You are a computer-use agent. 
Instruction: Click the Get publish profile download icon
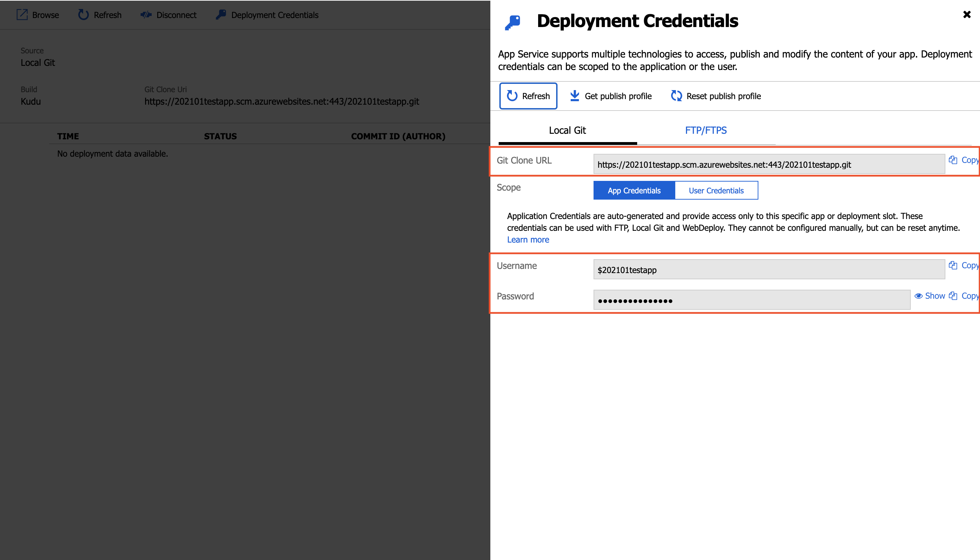tap(574, 96)
